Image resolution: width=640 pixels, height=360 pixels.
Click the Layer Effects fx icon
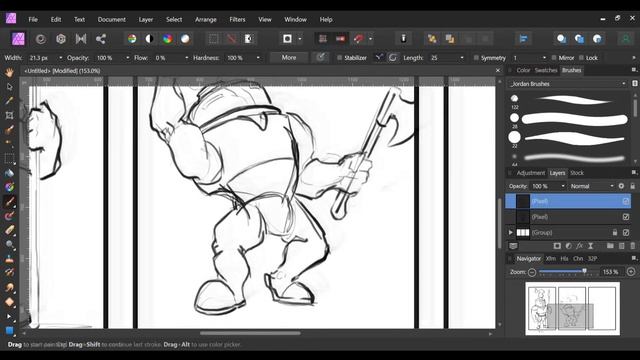580,246
